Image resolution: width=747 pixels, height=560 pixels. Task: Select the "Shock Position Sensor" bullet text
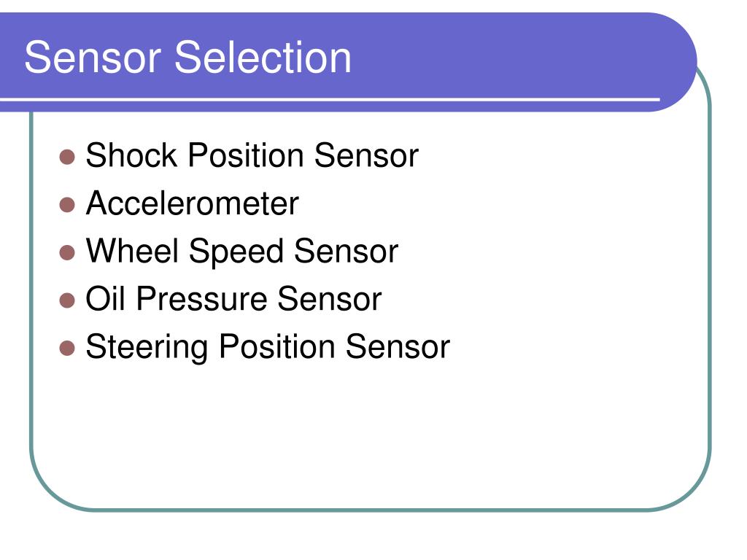click(x=252, y=155)
